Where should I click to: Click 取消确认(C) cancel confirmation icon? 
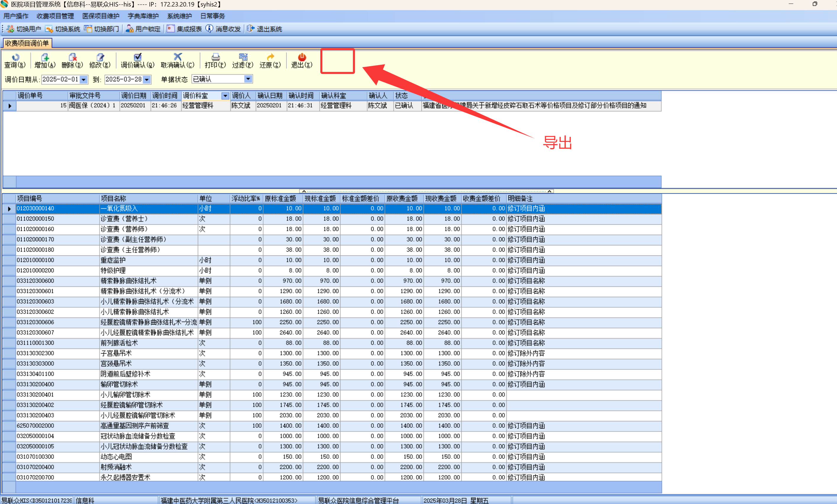177,57
